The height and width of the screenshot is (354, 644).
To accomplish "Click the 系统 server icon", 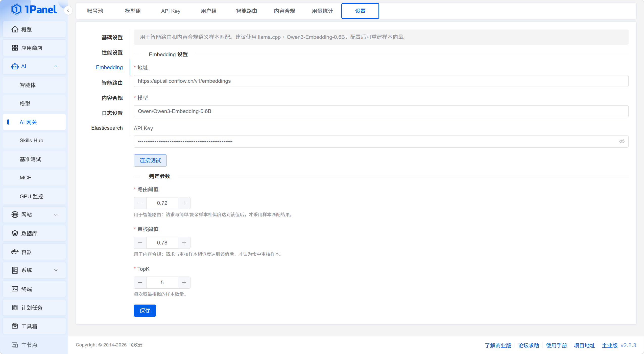I will tap(15, 270).
